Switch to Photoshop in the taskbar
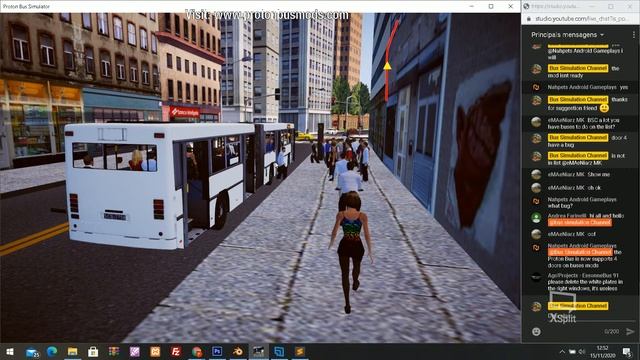Viewport: 640px width, 360px height. [217, 351]
